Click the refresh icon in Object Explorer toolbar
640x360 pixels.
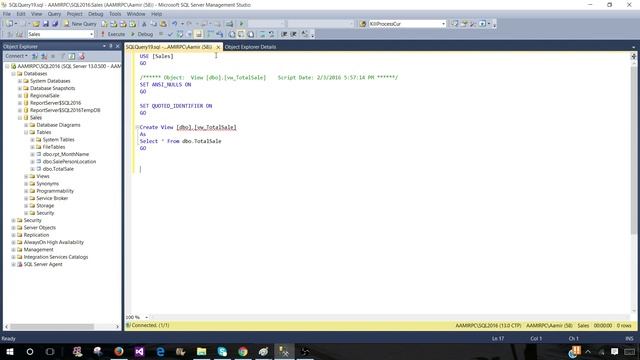[x=72, y=56]
